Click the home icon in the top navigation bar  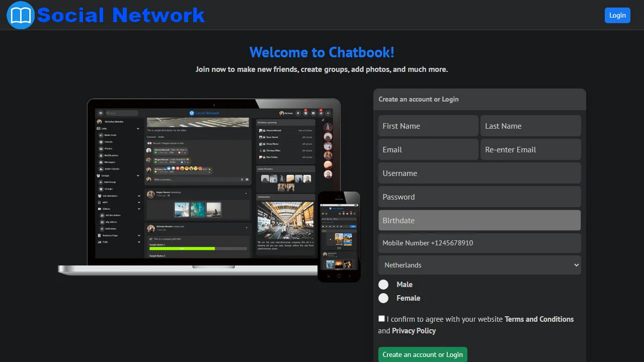(x=298, y=113)
